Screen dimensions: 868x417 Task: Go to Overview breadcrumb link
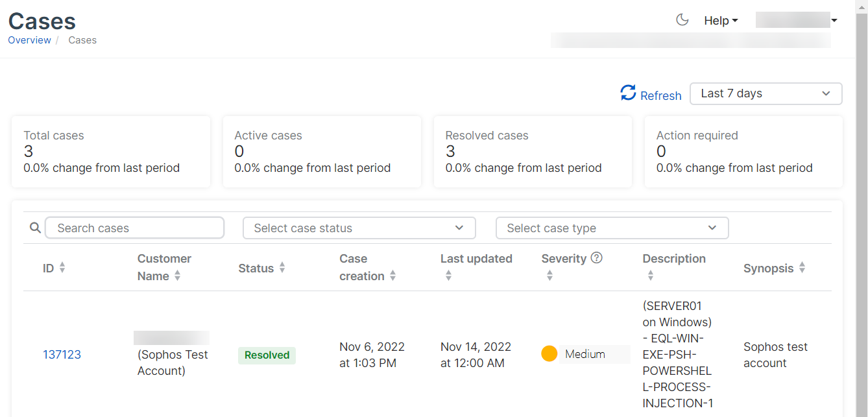[29, 40]
